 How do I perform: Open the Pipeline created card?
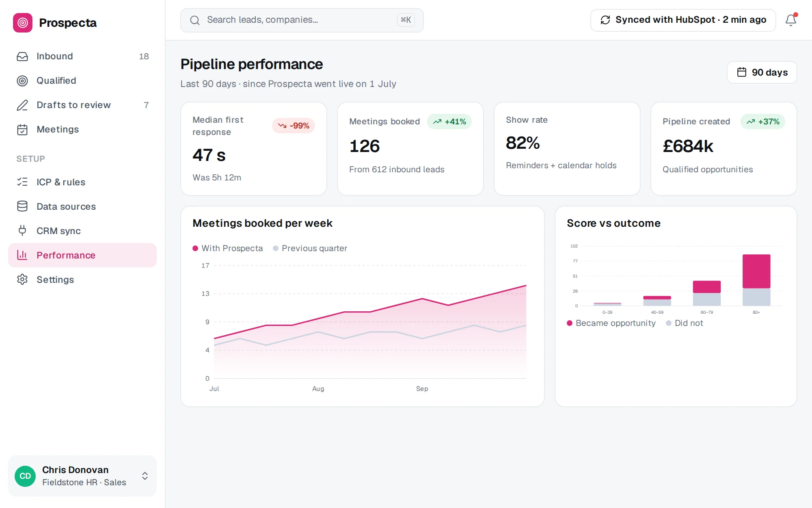(724, 149)
